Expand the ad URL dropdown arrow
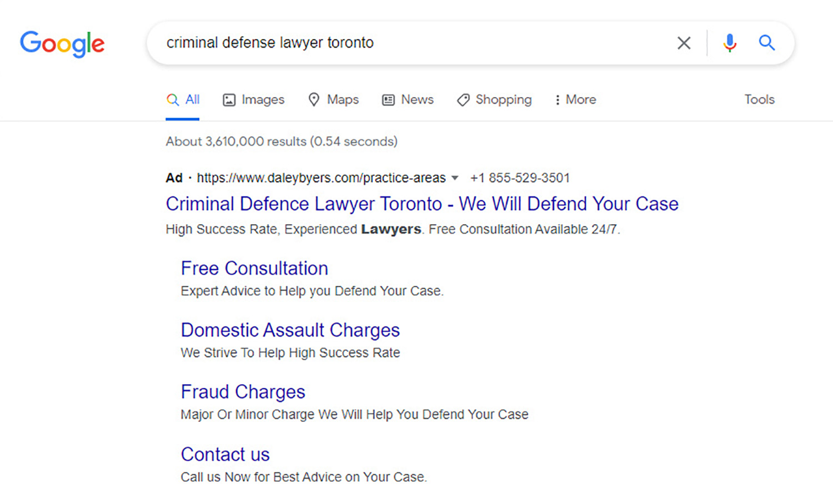The width and height of the screenshot is (833, 504). (x=455, y=178)
